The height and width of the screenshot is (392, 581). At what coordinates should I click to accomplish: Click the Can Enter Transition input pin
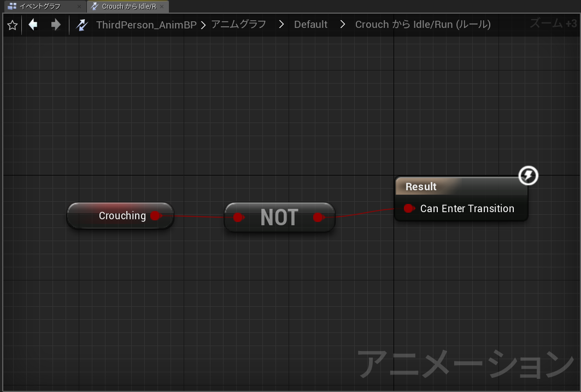[409, 209]
